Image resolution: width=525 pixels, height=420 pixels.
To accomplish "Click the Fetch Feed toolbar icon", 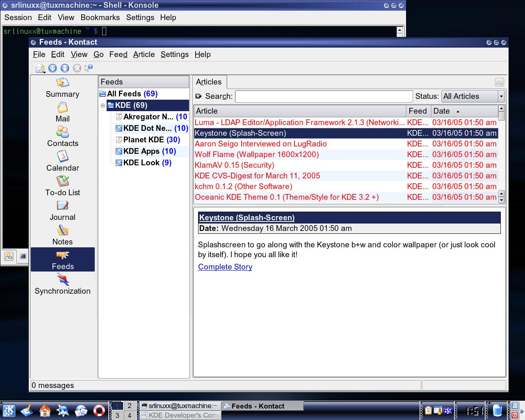I will [x=52, y=68].
